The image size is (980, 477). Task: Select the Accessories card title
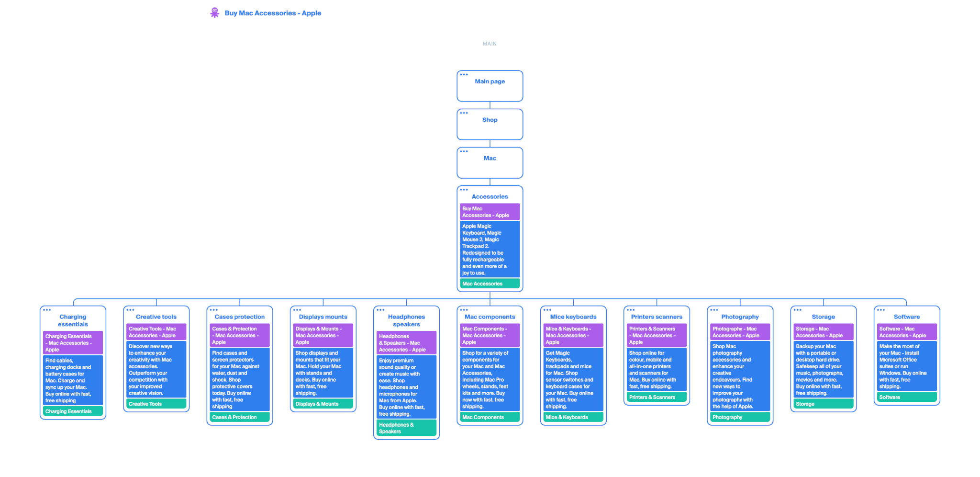click(490, 196)
